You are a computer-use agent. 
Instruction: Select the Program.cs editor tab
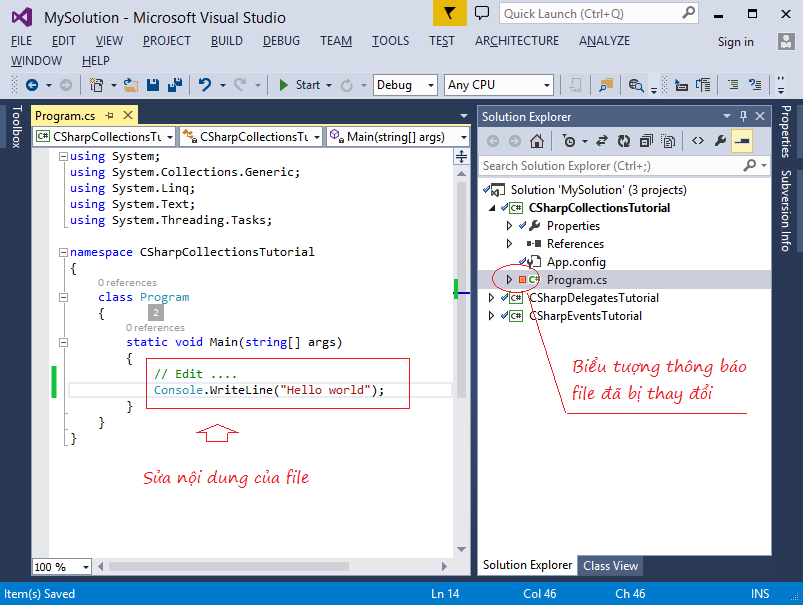pyautogui.click(x=65, y=116)
